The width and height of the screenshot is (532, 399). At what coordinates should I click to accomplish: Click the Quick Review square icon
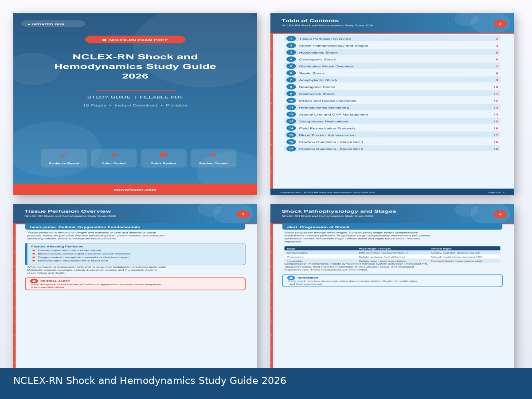(x=163, y=154)
